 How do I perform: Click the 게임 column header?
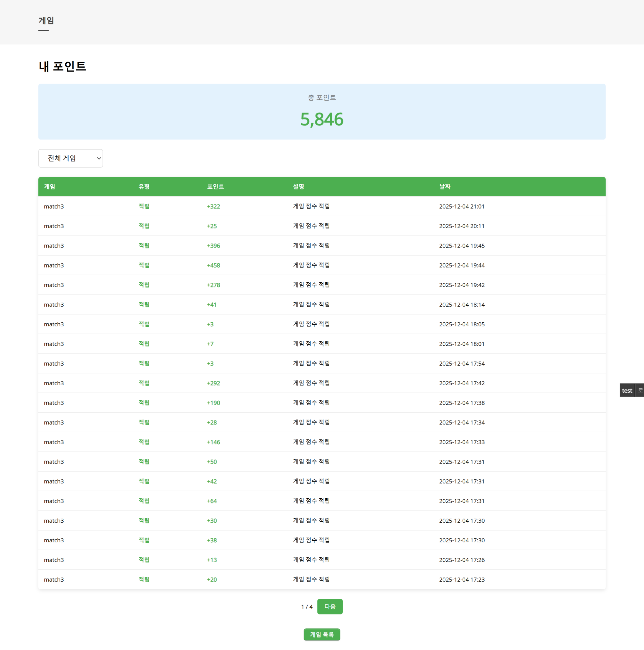pyautogui.click(x=49, y=187)
